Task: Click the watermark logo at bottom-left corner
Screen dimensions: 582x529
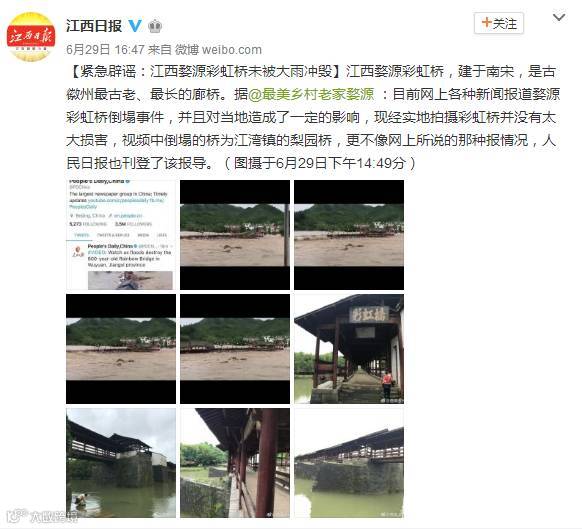Action: pyautogui.click(x=43, y=516)
